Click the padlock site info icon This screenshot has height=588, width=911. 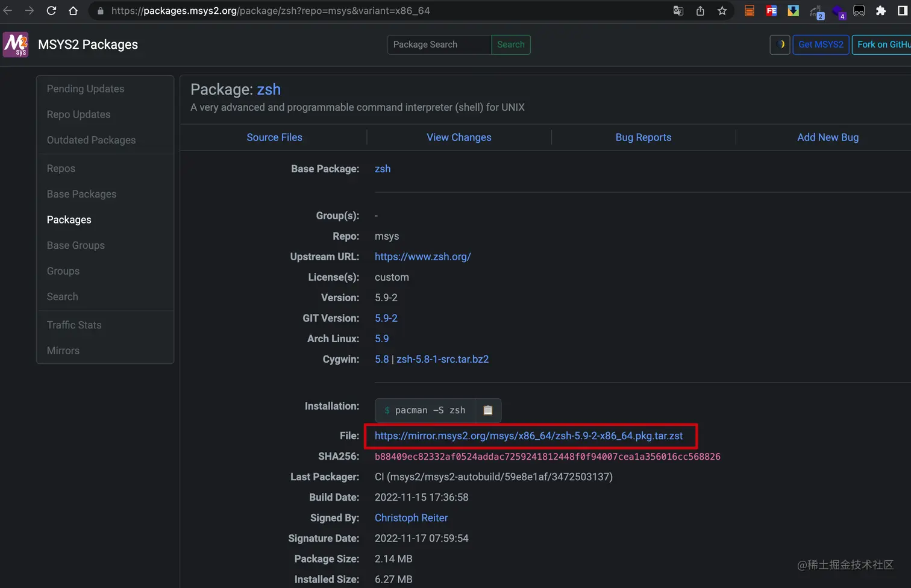101,11
